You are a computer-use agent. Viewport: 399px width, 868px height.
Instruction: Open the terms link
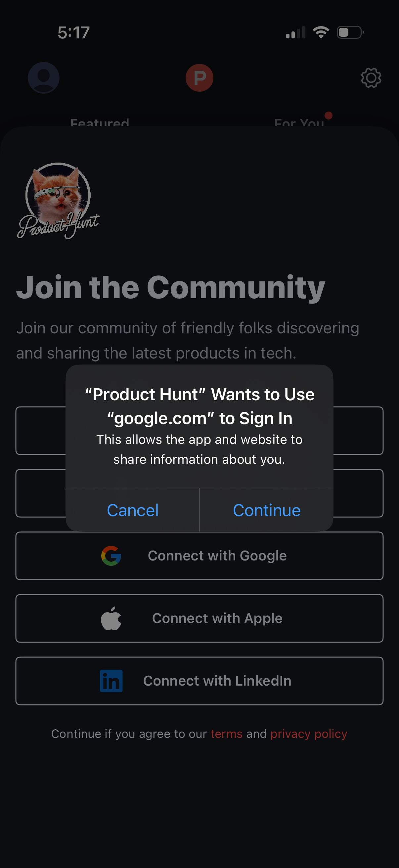pos(226,734)
